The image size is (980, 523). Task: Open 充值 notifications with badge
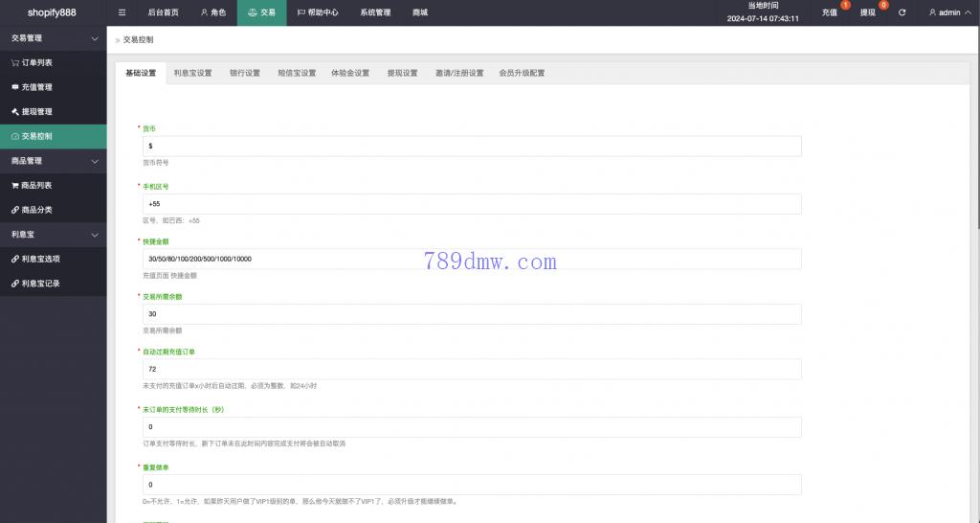pos(830,12)
